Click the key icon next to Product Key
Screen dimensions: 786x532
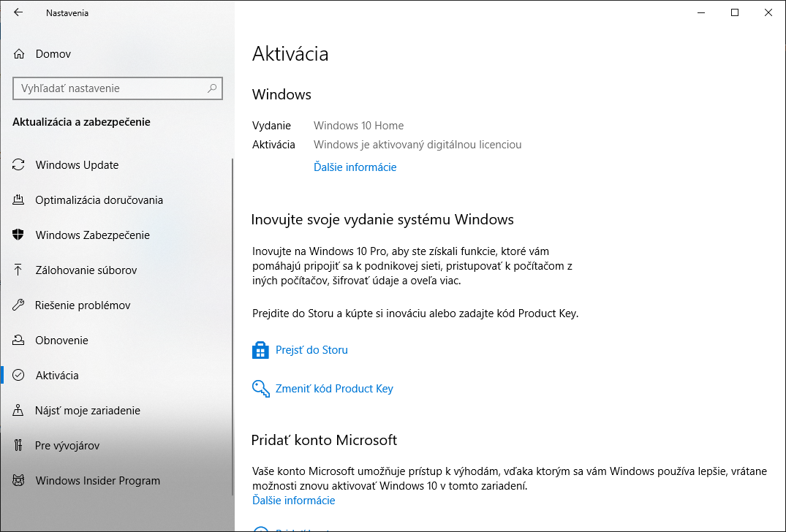pyautogui.click(x=260, y=388)
